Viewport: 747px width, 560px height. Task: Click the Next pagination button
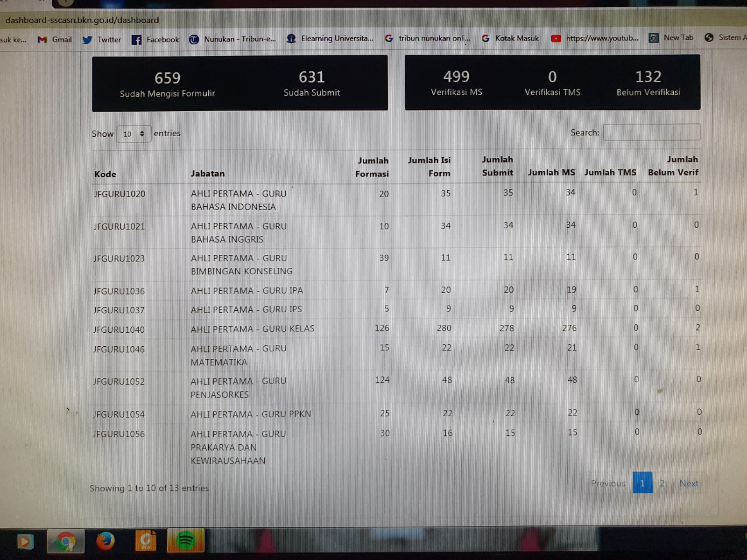click(689, 483)
